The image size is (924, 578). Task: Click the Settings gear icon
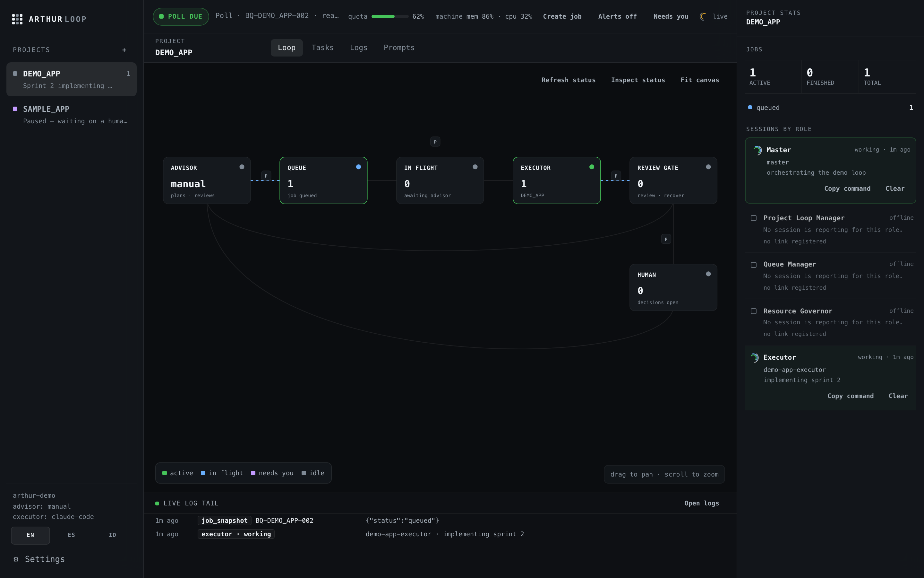click(x=16, y=559)
